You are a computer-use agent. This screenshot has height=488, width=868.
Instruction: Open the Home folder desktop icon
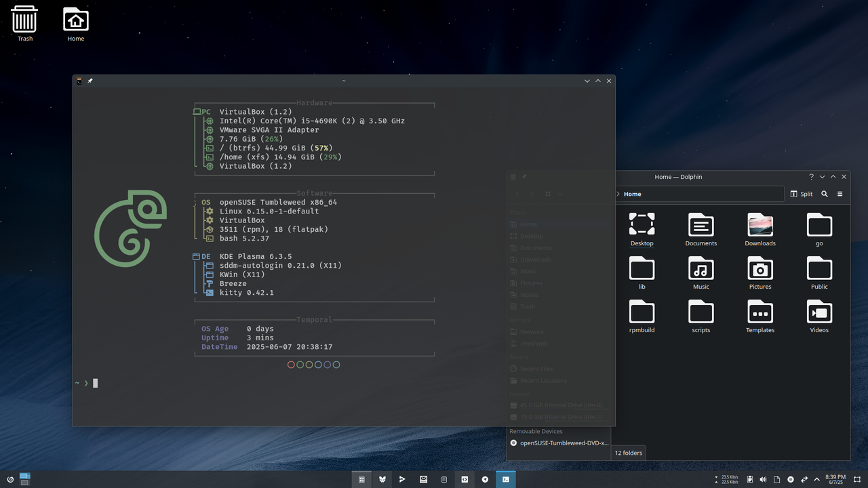click(x=76, y=23)
